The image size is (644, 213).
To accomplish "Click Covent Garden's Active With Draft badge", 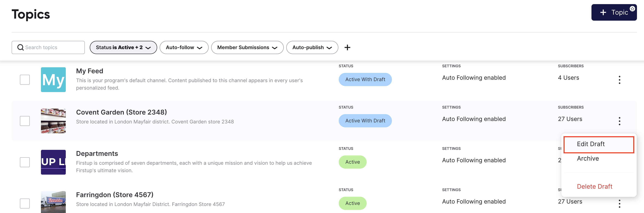I will pos(365,121).
